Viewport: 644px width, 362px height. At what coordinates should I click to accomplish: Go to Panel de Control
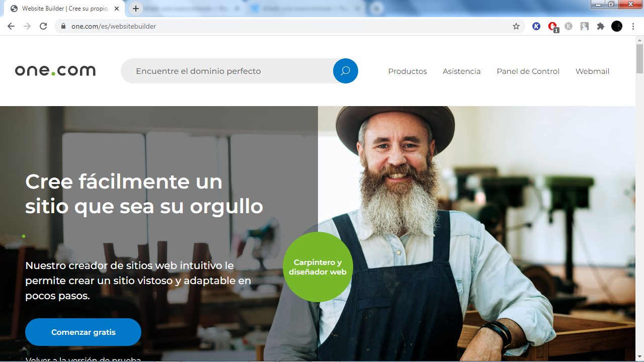coord(528,71)
